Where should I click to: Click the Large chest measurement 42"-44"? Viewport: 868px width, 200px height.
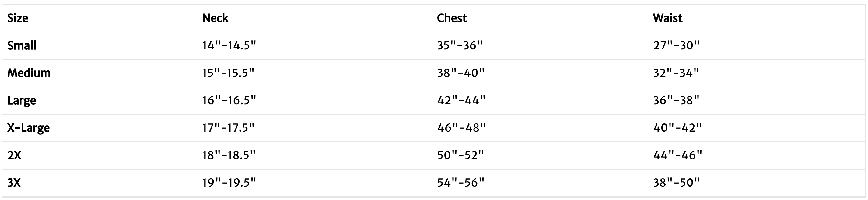[461, 101]
